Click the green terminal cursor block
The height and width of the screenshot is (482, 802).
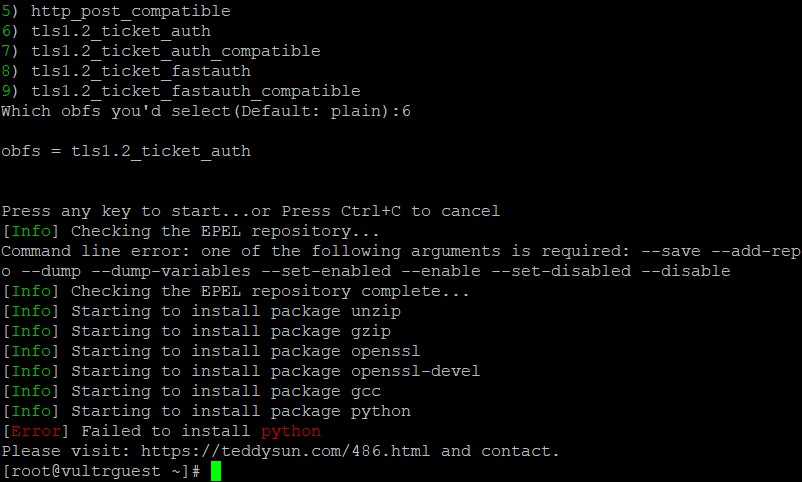[215, 471]
